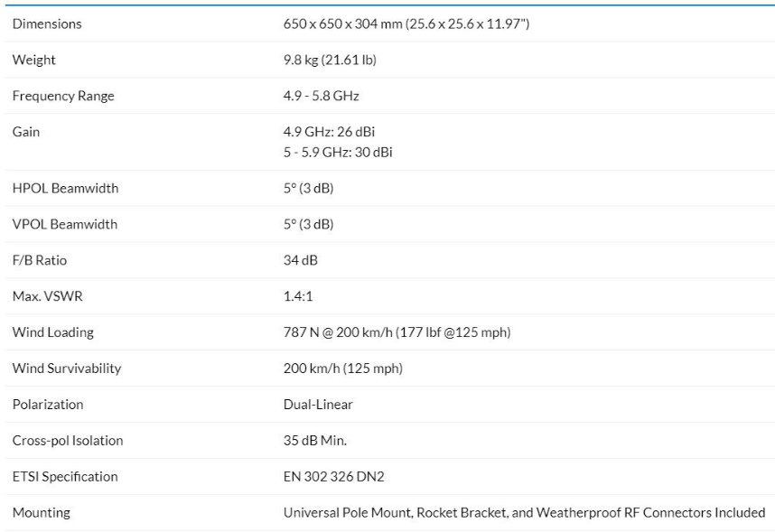Select the 650 x 650 x 304 mm dimensions value
775x532 pixels.
coord(406,23)
